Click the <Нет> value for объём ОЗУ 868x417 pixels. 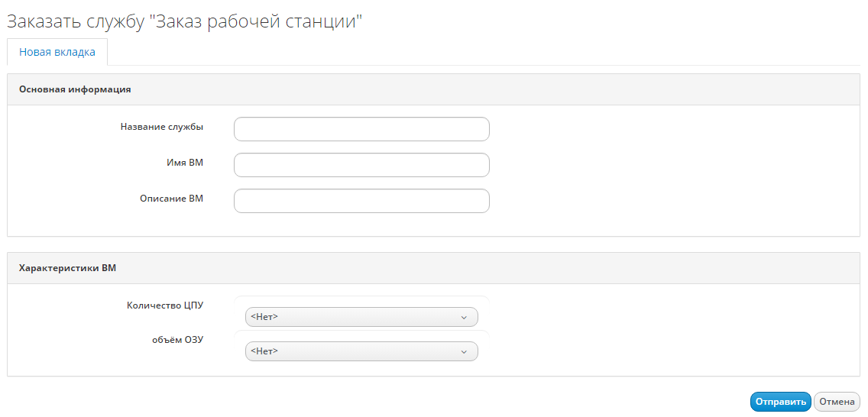pos(264,351)
